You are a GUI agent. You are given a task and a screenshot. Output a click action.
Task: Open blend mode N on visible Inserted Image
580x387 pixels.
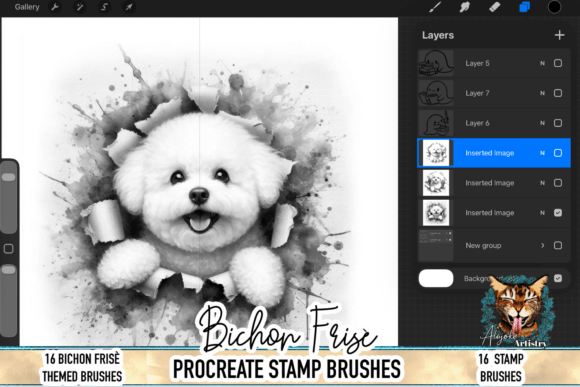(x=542, y=213)
